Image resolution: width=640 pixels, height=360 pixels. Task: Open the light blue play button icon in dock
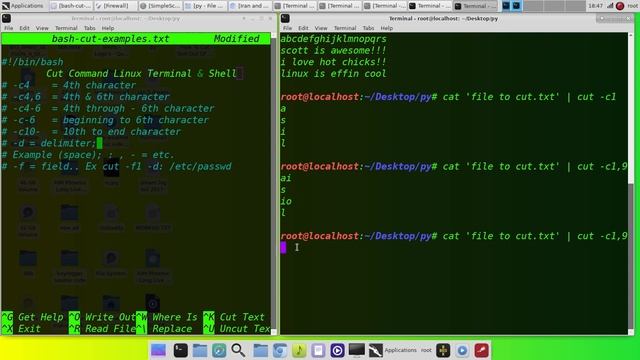pyautogui.click(x=462, y=350)
